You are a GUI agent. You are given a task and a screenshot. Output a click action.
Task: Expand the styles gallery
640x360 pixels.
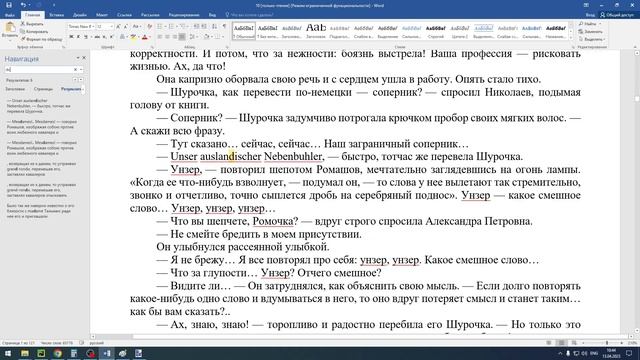coord(571,38)
